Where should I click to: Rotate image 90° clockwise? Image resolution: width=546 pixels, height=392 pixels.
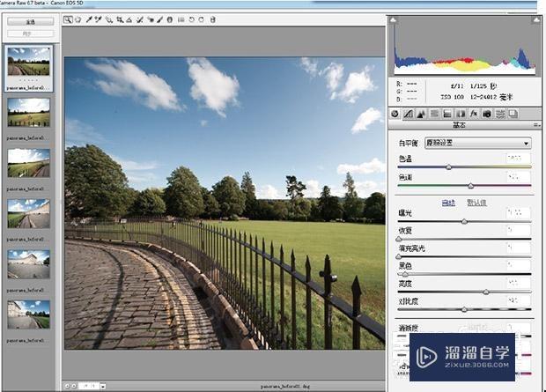202,18
